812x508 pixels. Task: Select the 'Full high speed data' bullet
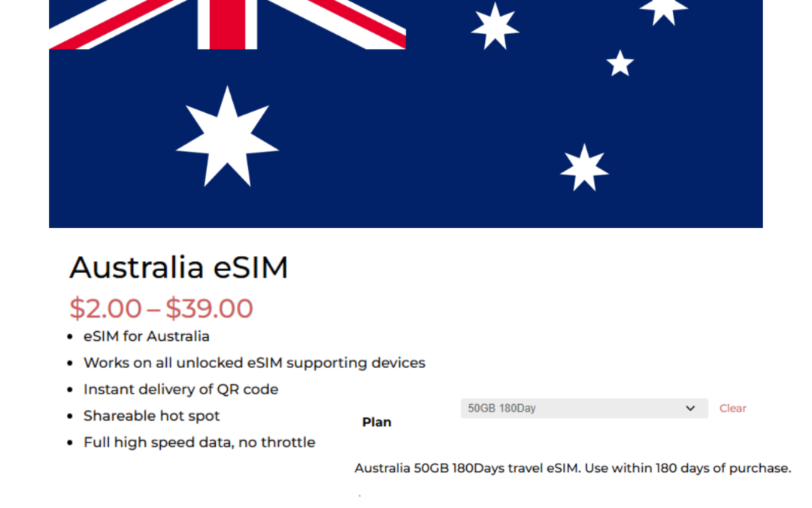[x=199, y=442]
